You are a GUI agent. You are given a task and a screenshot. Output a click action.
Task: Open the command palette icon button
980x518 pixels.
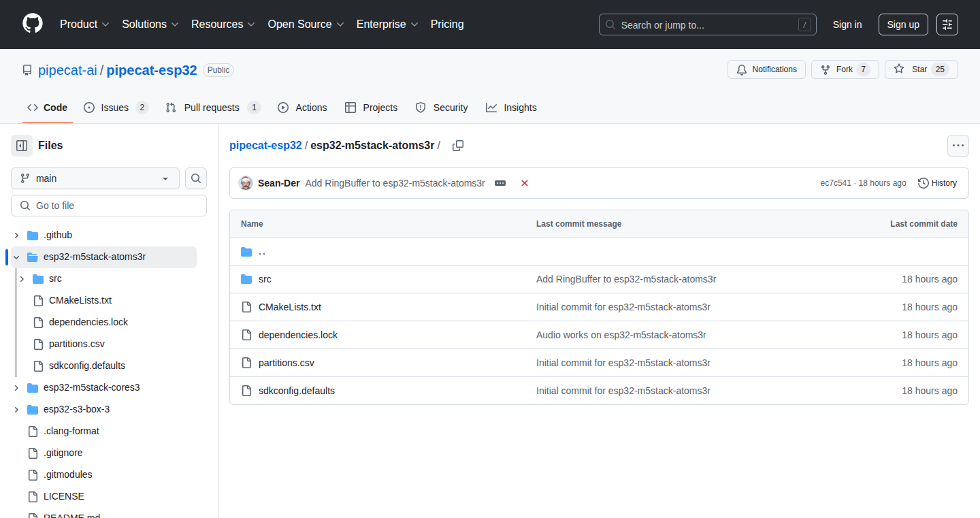coord(947,25)
